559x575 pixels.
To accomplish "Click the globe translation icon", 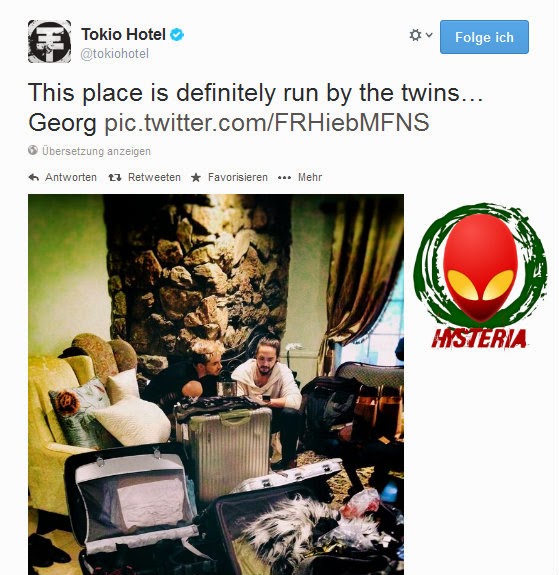I will pos(33,150).
